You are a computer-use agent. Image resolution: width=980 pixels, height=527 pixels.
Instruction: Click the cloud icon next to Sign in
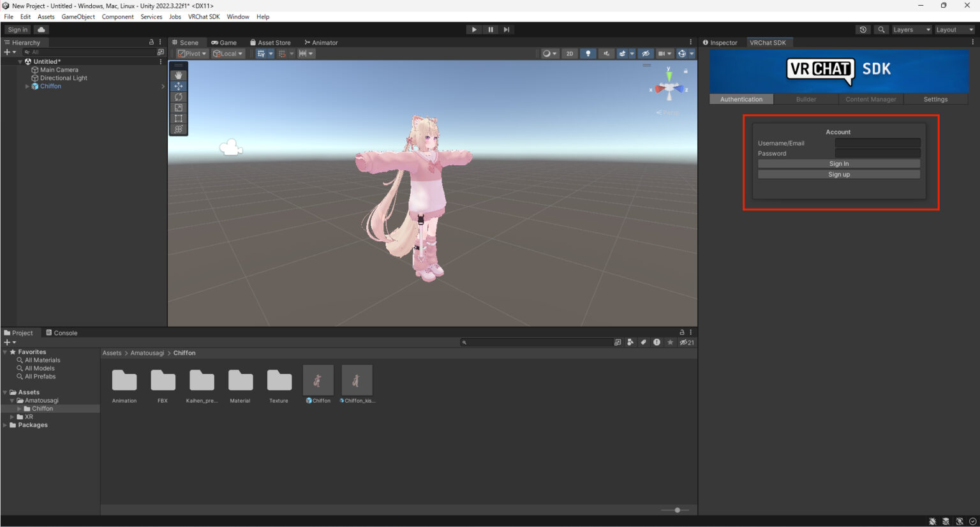41,29
